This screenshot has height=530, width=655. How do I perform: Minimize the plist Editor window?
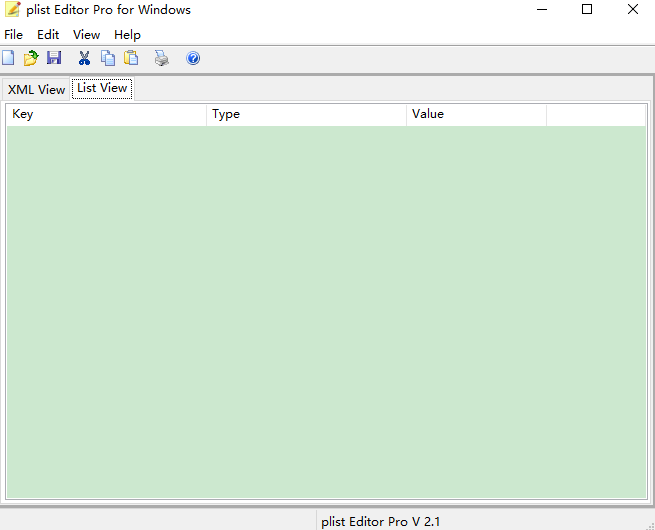point(542,9)
